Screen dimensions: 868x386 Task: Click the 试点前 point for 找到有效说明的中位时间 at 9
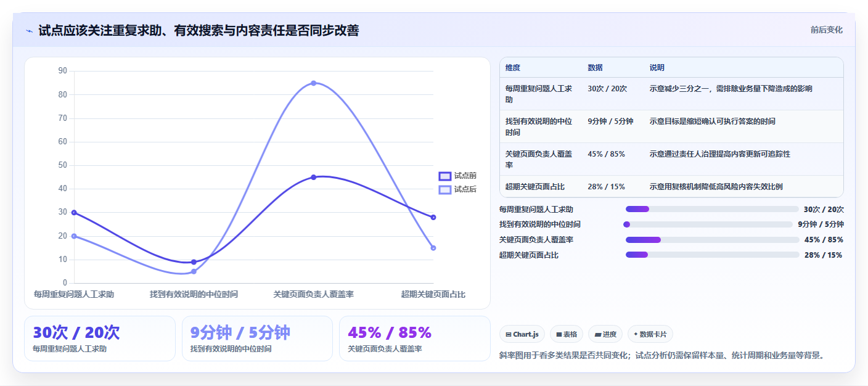tap(194, 262)
